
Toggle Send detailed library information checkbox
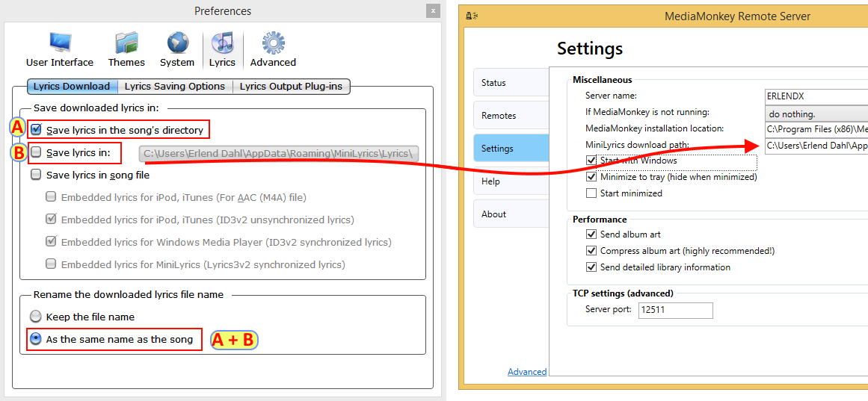pos(591,267)
